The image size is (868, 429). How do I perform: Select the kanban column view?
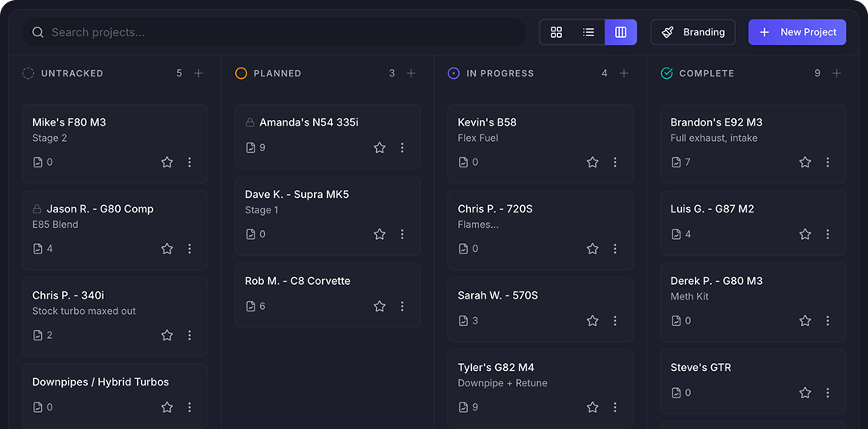pos(621,32)
